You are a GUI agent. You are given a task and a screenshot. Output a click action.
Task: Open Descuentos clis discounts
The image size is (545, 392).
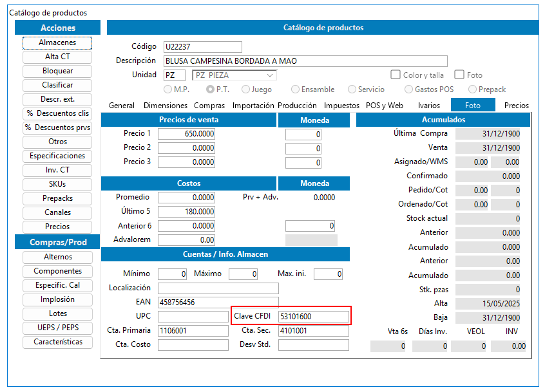(57, 113)
